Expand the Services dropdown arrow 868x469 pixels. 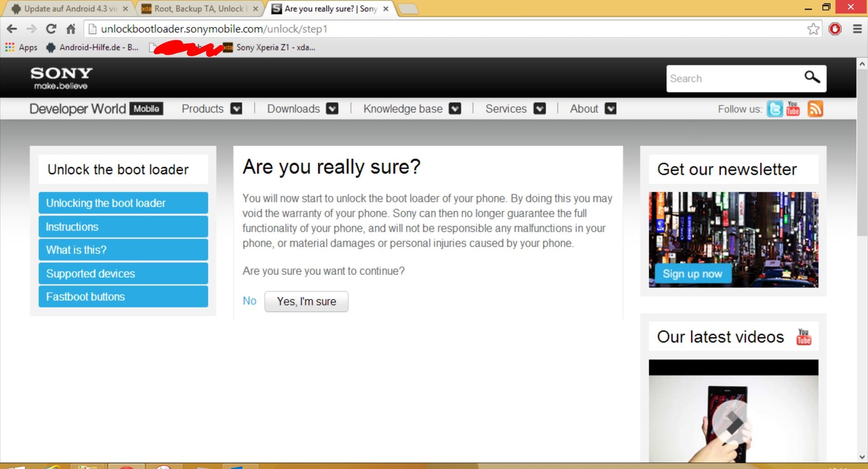540,109
